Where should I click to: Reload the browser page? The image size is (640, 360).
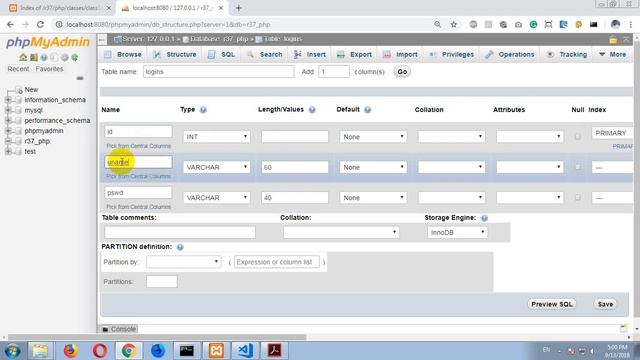point(40,24)
